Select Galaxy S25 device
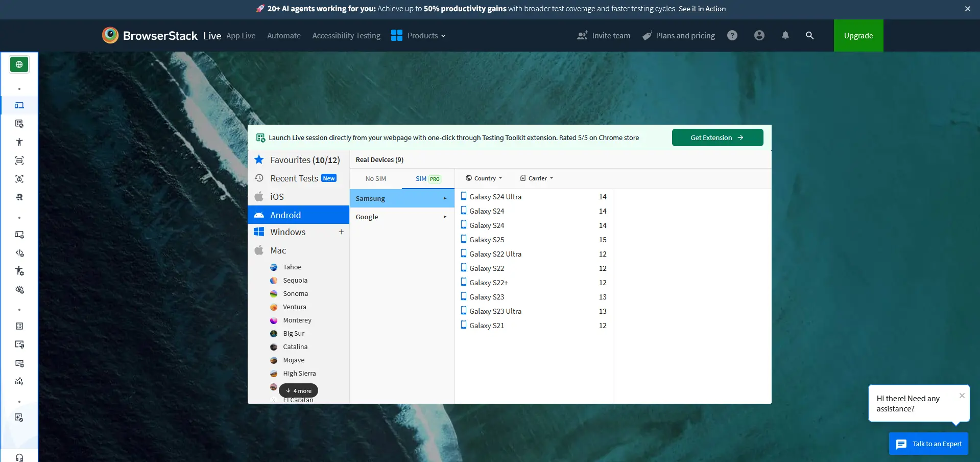Screen dimensions: 980x462 point(534,240)
